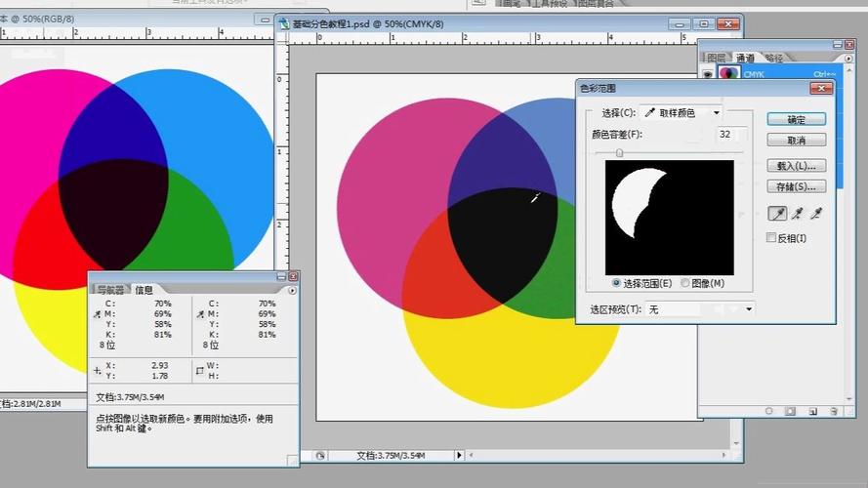Click Load (载入) button
The image size is (868, 488).
[x=797, y=166]
